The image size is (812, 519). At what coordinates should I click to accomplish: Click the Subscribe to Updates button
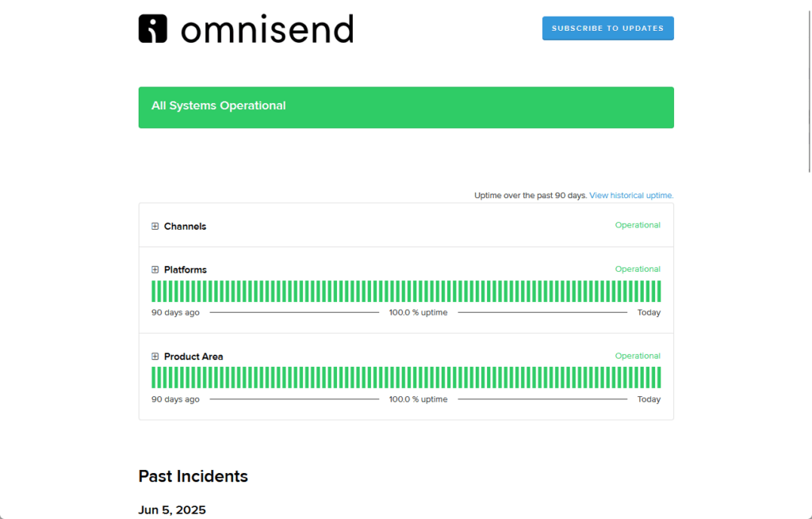coord(608,29)
